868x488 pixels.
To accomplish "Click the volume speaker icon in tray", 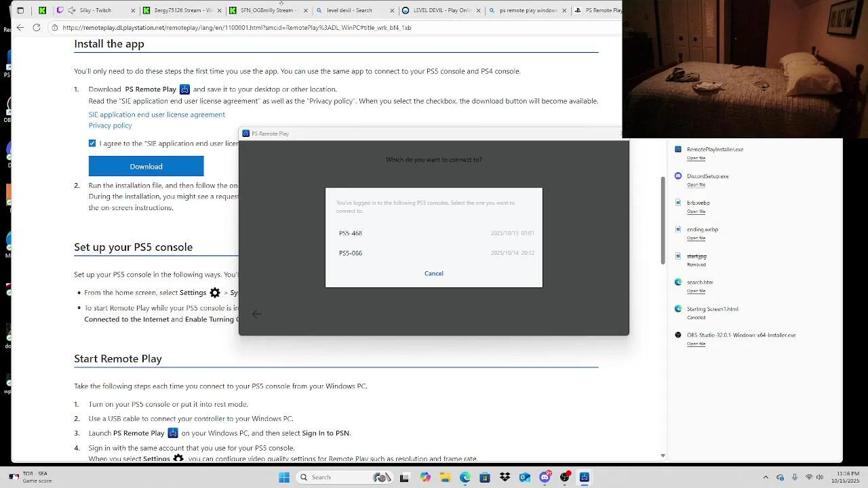I will (x=821, y=477).
